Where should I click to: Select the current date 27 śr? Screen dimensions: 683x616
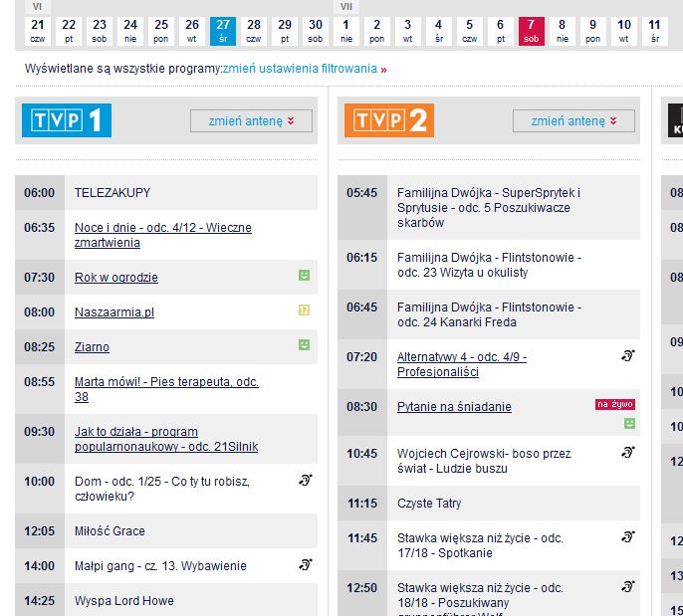point(223,30)
